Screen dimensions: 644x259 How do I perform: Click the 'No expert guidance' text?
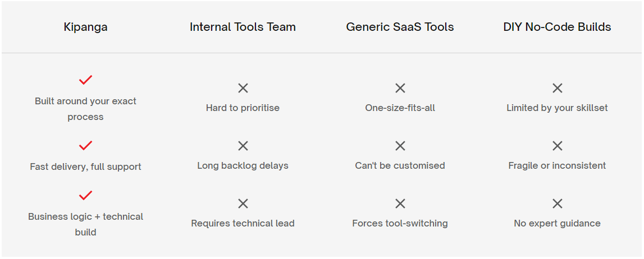pyautogui.click(x=557, y=223)
